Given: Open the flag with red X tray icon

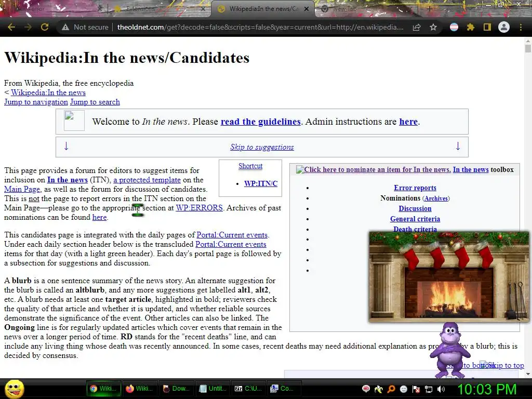Looking at the screenshot, I should click(x=416, y=389).
